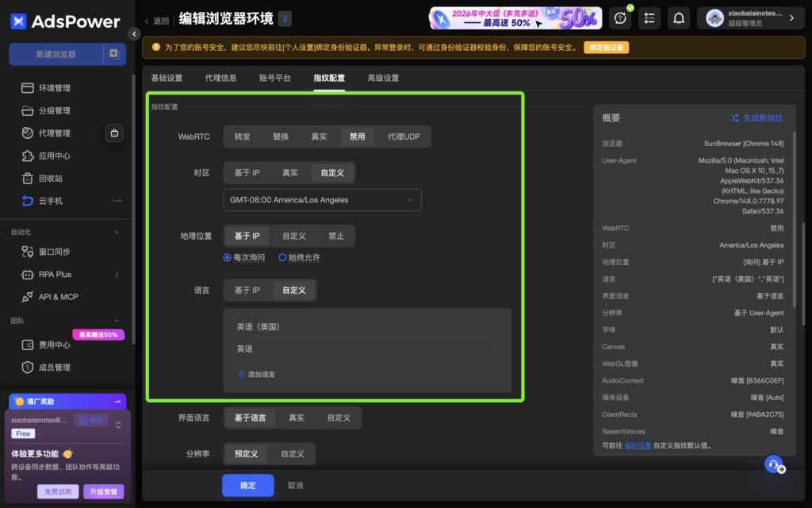This screenshot has width=812, height=508.
Task: Select 始终允许 radio option
Action: [x=282, y=258]
